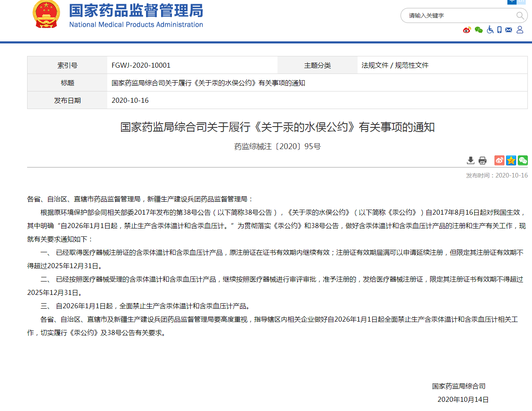Click the 发布日期 value 2020-10-16
Image resolution: width=532 pixels, height=411 pixels.
coord(130,100)
